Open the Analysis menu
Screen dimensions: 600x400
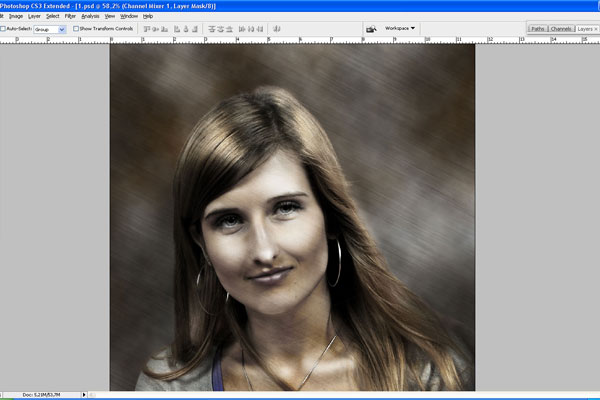(x=90, y=16)
